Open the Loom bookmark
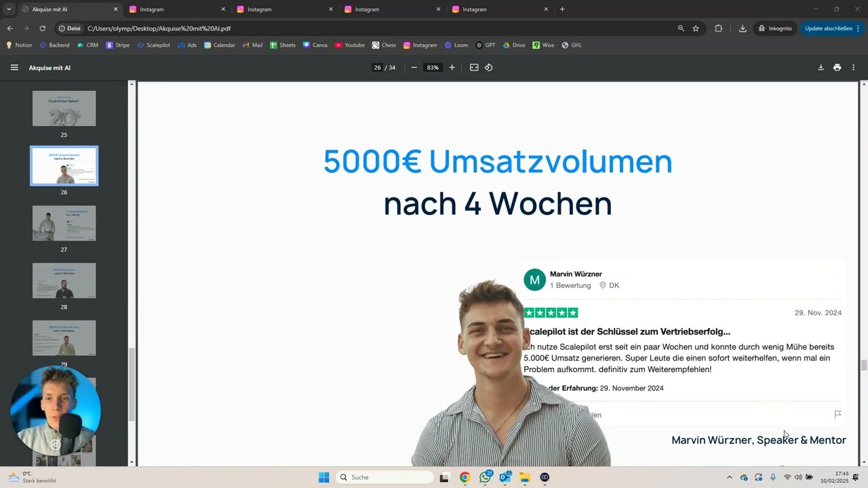 (x=456, y=45)
